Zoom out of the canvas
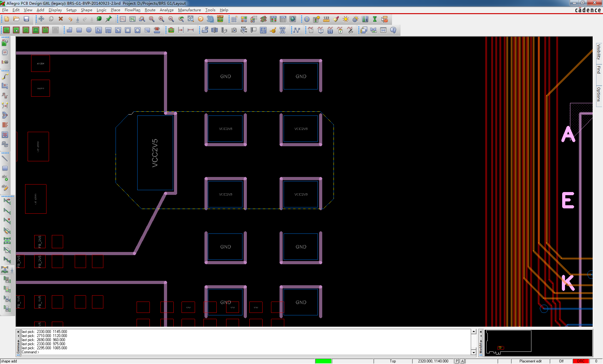The width and height of the screenshot is (603, 364). point(171,19)
